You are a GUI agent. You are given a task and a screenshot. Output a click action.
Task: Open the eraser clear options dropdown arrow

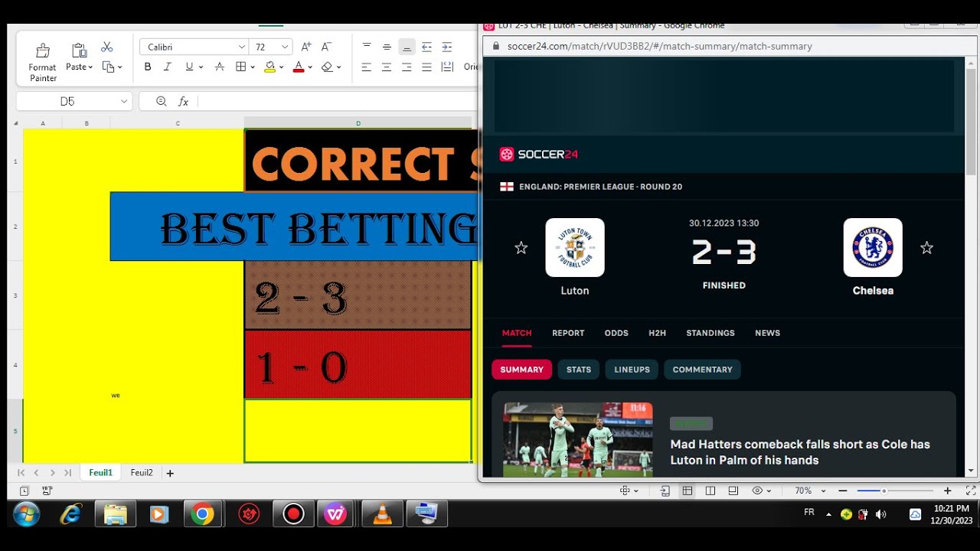tap(339, 67)
